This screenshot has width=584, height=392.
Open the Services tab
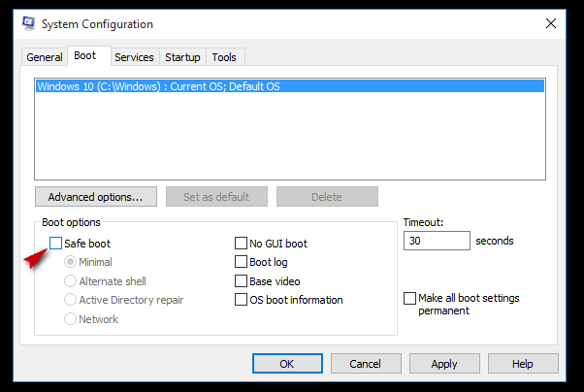[134, 57]
